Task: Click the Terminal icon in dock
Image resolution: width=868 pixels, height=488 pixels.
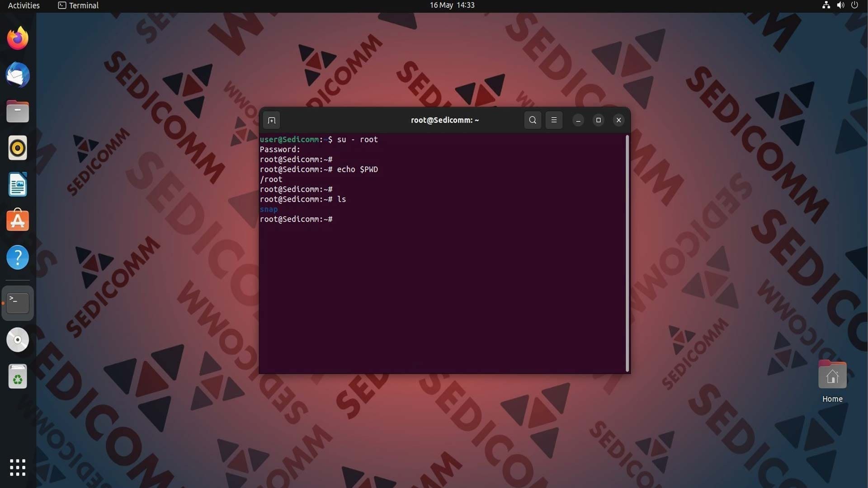Action: click(x=18, y=303)
